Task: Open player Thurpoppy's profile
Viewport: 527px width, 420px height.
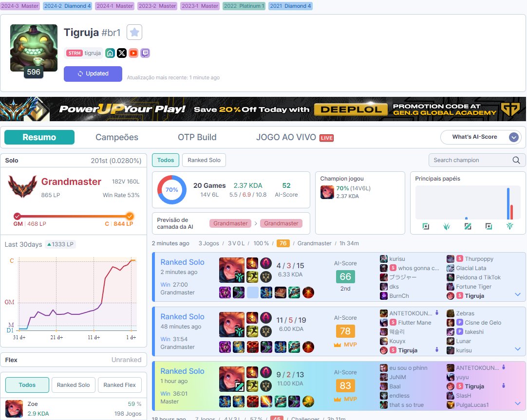Action: (479, 259)
